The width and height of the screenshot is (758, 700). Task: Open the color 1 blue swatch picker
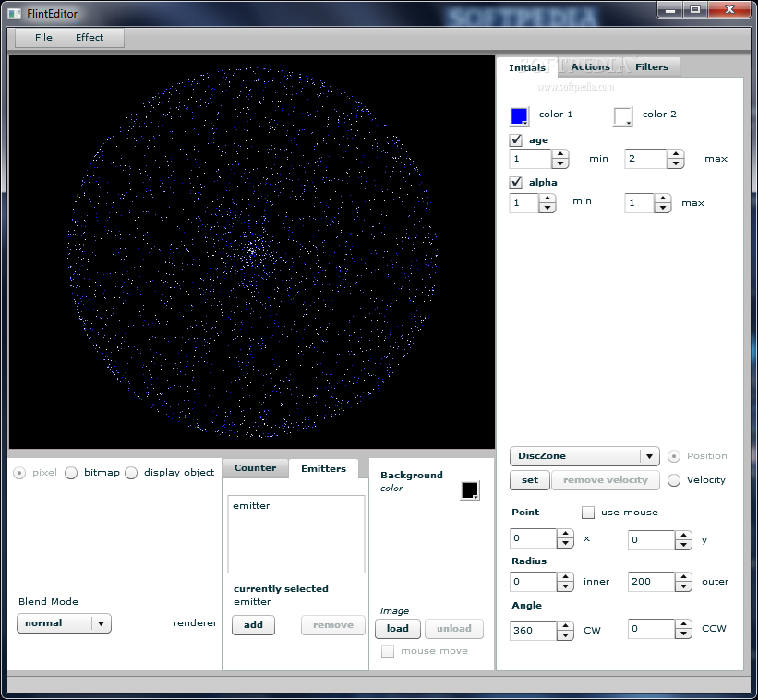pos(520,116)
